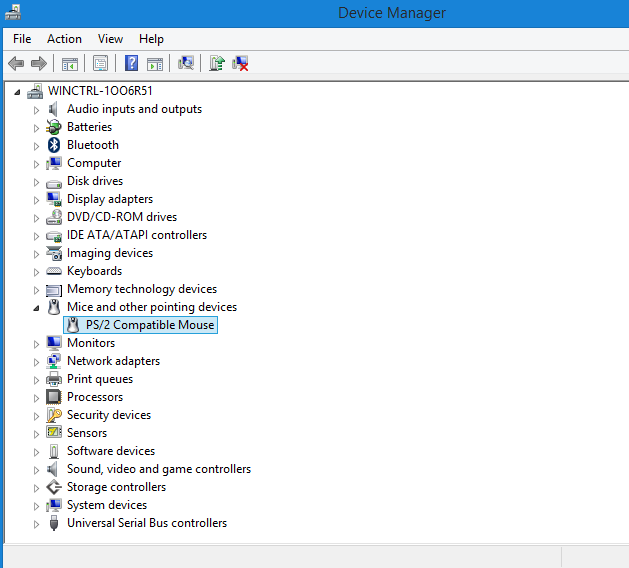The width and height of the screenshot is (629, 568).
Task: Select the WINCTRL-1OO6R51 computer name
Action: (100, 91)
